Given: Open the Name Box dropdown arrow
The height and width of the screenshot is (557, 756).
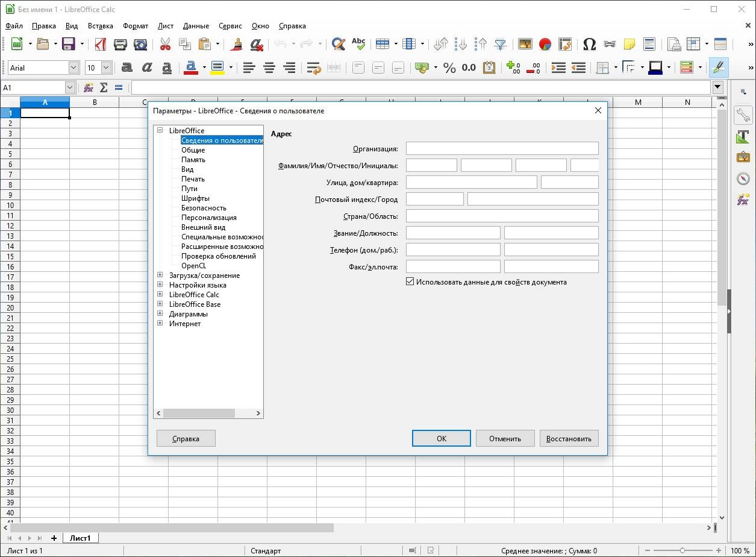Looking at the screenshot, I should click(x=70, y=87).
